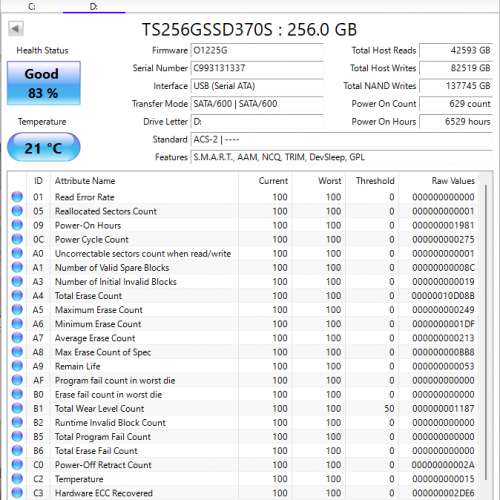Select Max Erase Count of Spec name

pyautogui.click(x=103, y=352)
